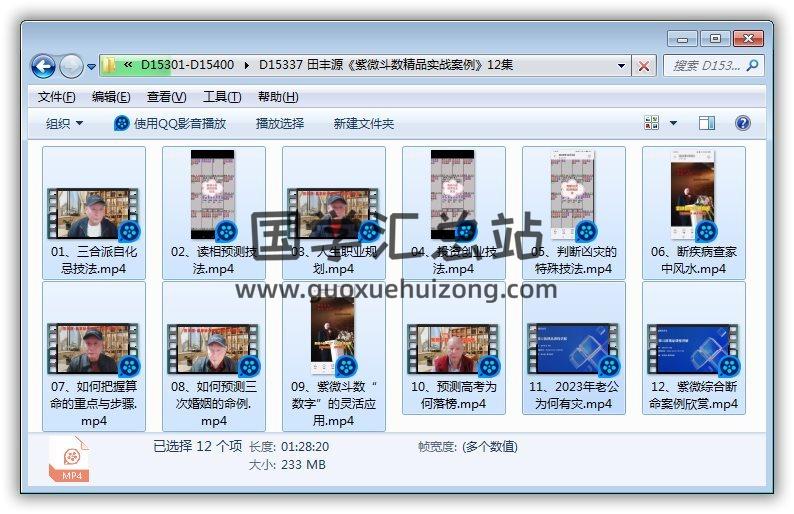Click file name 10、预测高考为何落榜.mp4

click(x=453, y=395)
